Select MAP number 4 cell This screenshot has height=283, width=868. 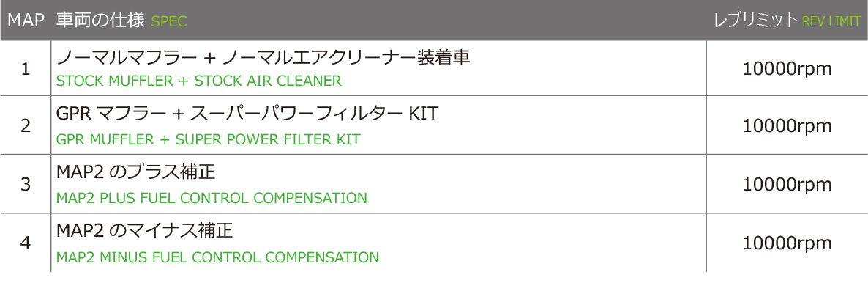tap(26, 243)
